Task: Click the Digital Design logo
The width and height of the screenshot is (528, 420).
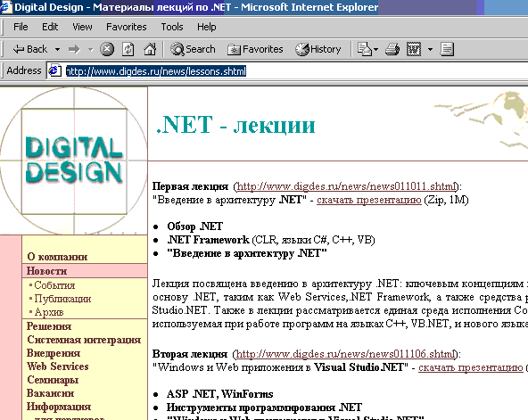Action: point(74,161)
